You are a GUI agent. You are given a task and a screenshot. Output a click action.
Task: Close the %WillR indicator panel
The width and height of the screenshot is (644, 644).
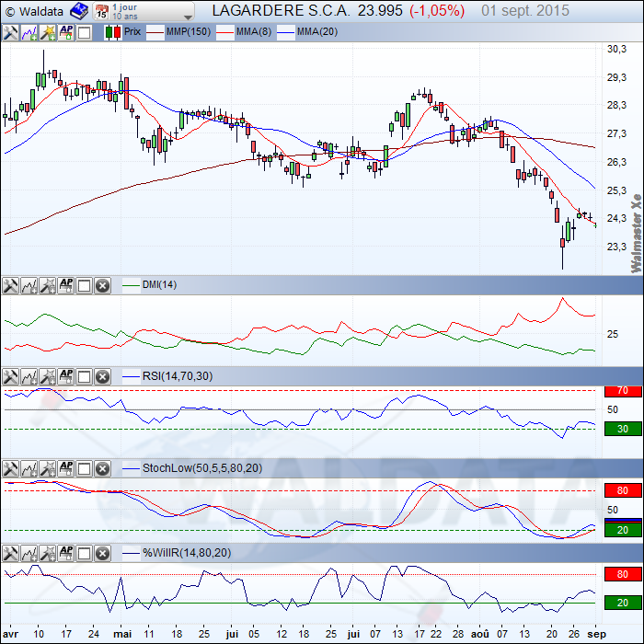[103, 553]
